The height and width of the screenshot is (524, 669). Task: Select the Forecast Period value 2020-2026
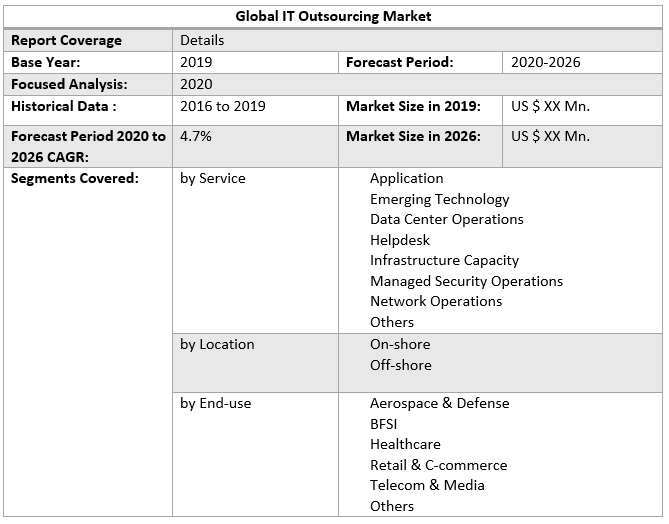[545, 62]
